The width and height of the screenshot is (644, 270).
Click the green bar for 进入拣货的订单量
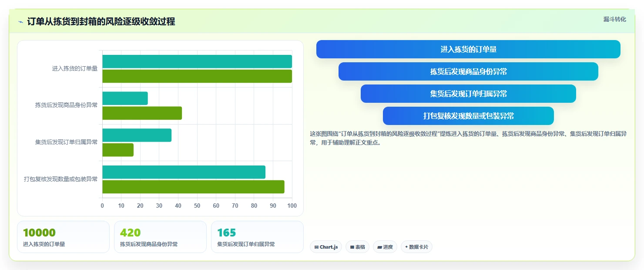pos(197,76)
